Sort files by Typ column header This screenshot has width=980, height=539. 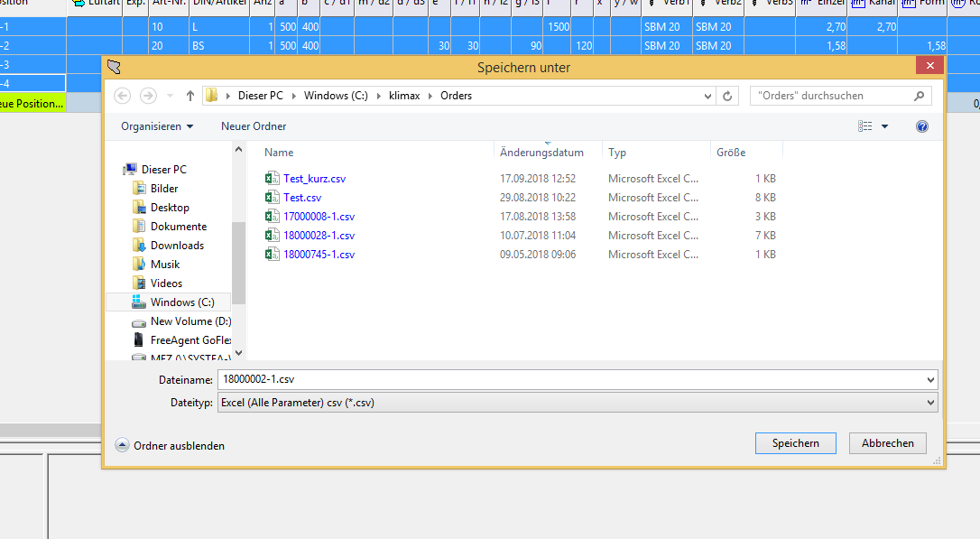click(617, 153)
